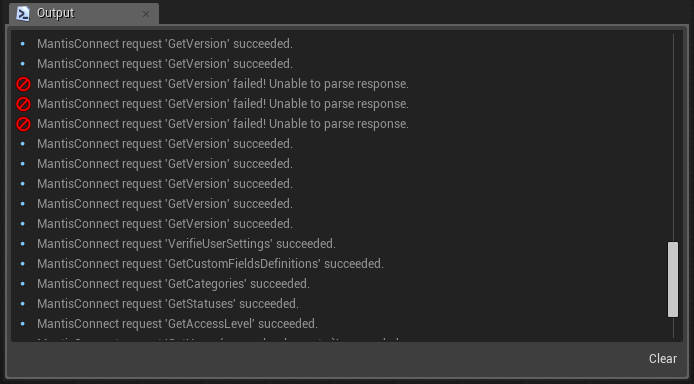Click the third red error icon
Viewport: 694px width, 384px height.
point(23,124)
